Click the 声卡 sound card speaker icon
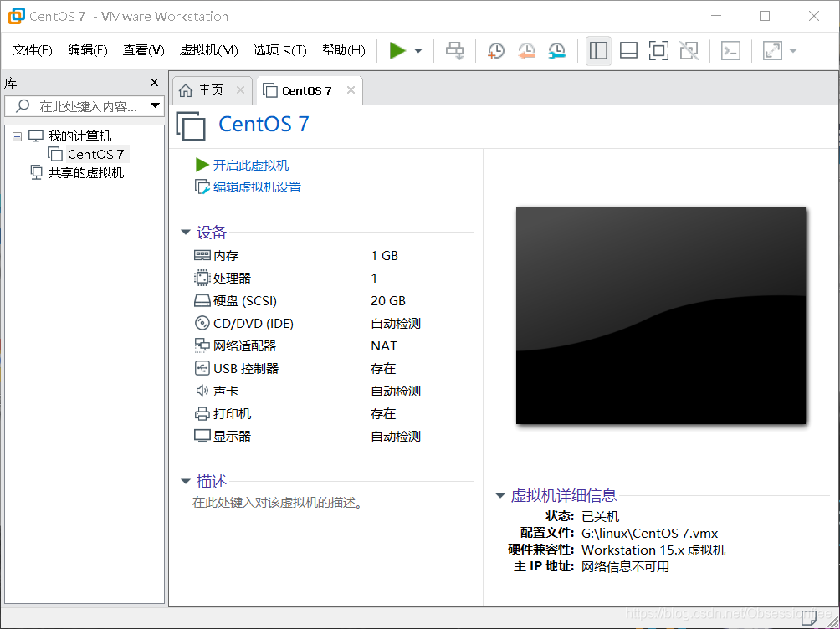Screen dimensions: 840x629 tap(202, 391)
